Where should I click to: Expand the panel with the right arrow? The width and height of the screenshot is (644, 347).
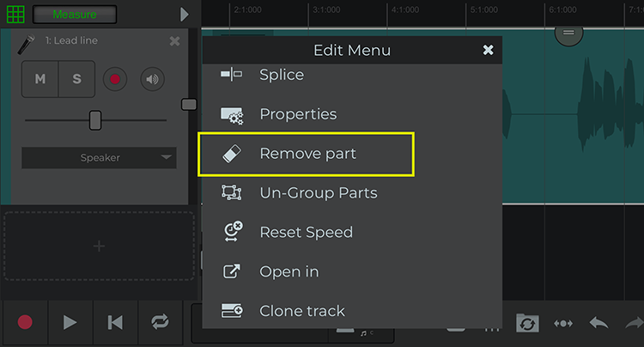pyautogui.click(x=185, y=15)
